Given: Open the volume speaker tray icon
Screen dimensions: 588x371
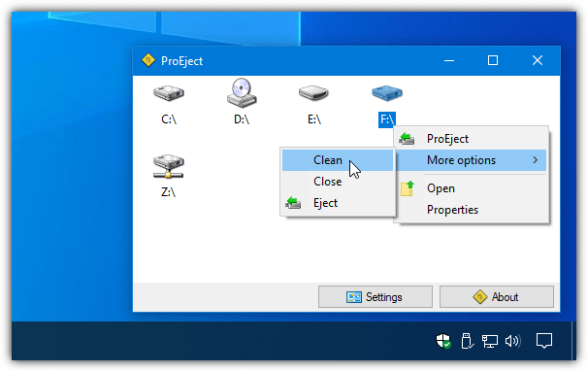Looking at the screenshot, I should (513, 341).
